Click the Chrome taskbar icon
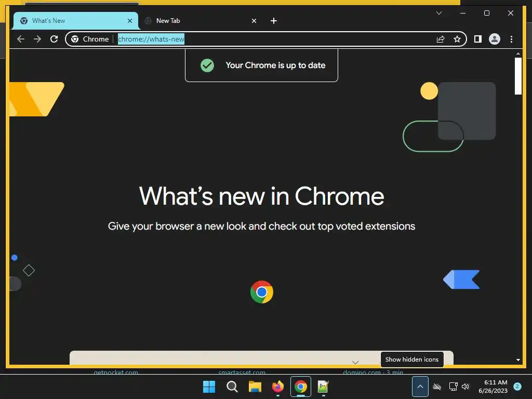The image size is (532, 399). point(301,387)
